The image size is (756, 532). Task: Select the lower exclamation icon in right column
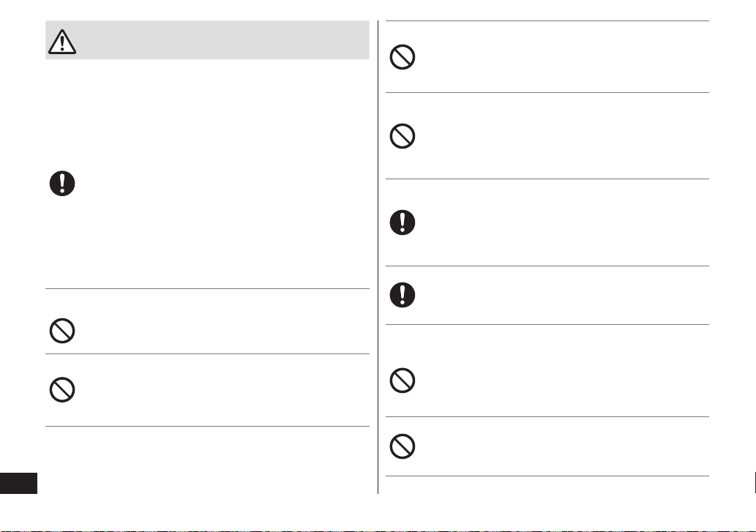402,295
